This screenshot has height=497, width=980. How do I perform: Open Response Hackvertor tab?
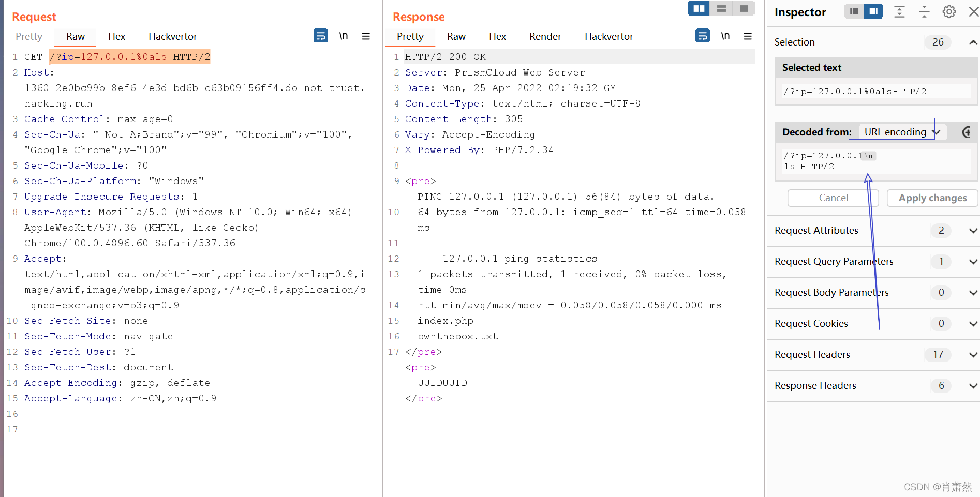coord(609,36)
